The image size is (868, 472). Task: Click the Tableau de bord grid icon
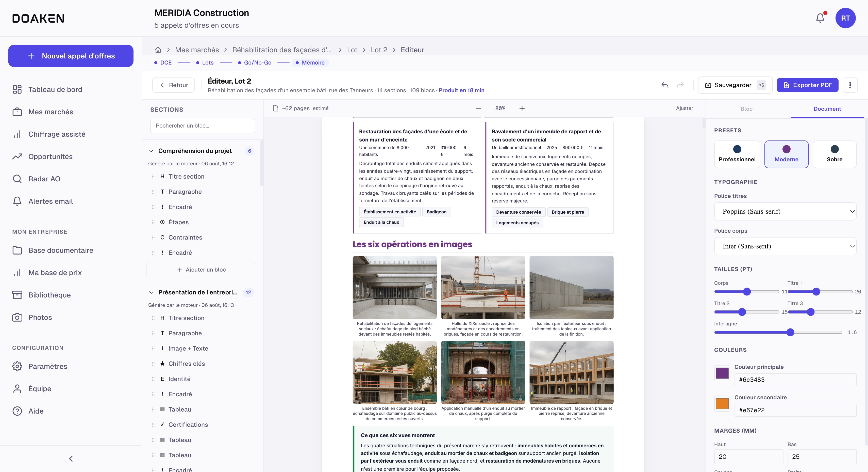[17, 89]
